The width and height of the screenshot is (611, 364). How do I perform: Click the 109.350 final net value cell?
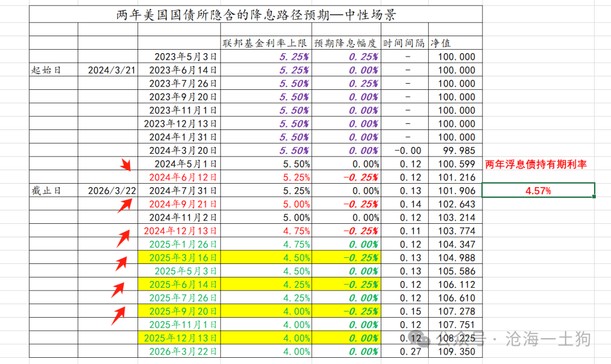[455, 352]
